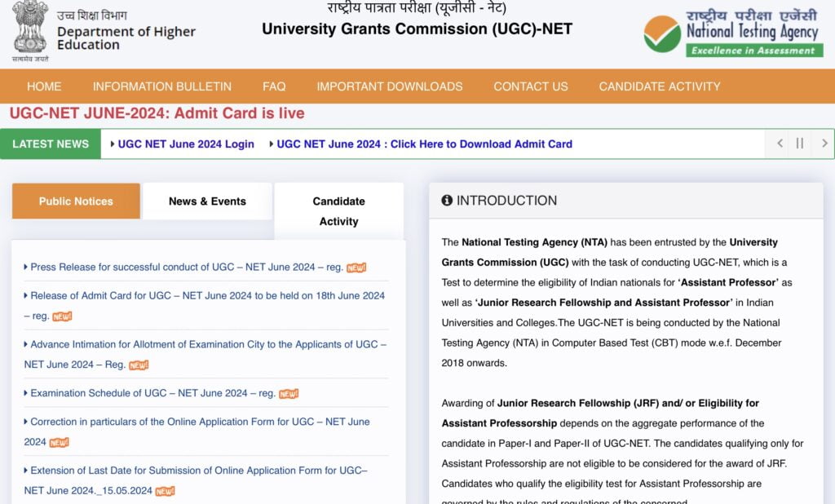Open the HOME menu item
This screenshot has height=504, width=835.
click(44, 86)
